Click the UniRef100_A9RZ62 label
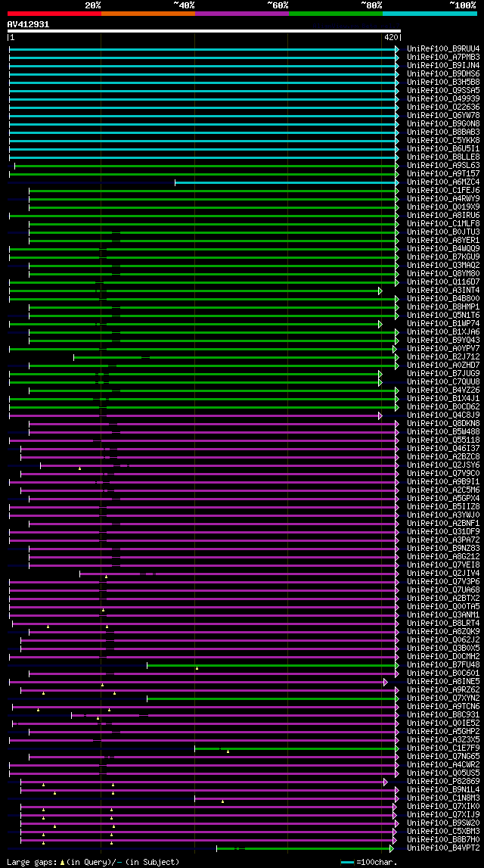This screenshot has width=484, height=868. (443, 689)
